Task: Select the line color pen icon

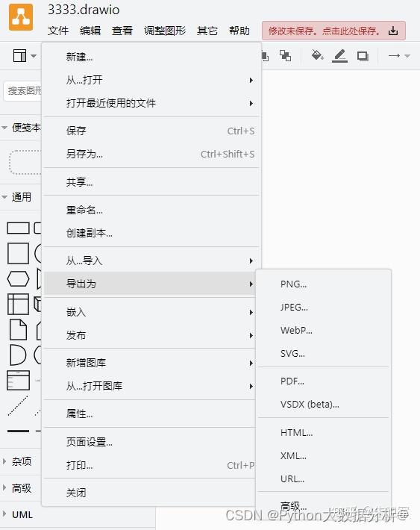Action: [x=339, y=56]
